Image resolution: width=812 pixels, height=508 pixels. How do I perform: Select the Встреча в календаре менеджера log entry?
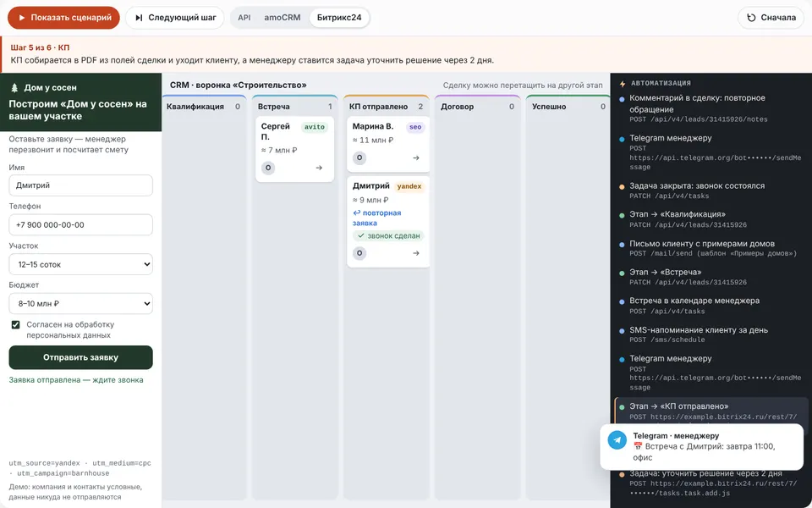711,306
